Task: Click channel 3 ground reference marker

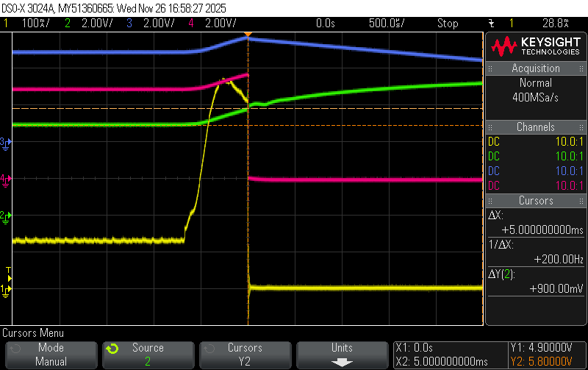Action: [6, 143]
